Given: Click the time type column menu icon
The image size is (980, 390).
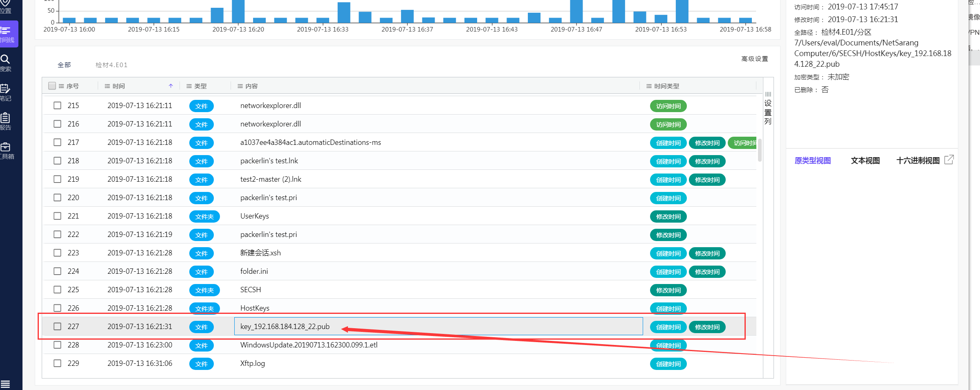Looking at the screenshot, I should pos(649,86).
